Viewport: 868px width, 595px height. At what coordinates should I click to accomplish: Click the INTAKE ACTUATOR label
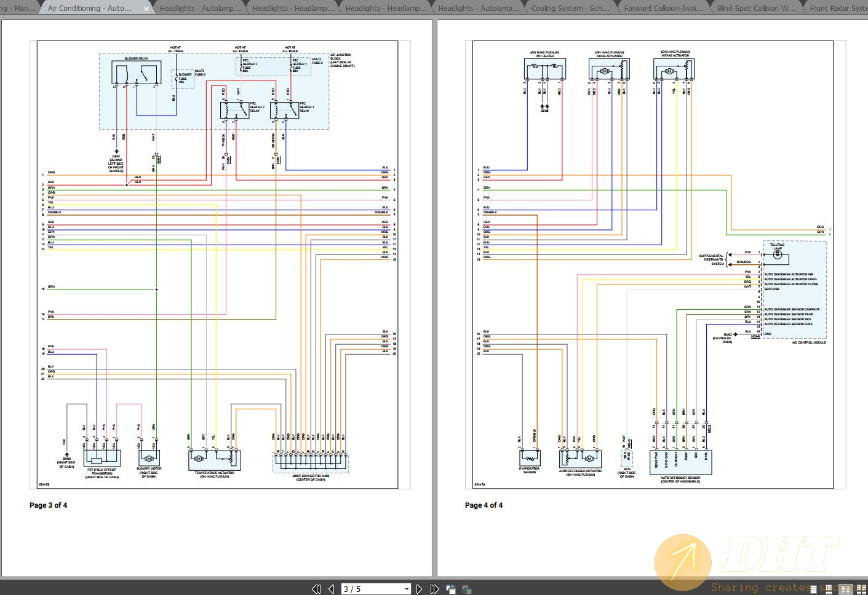click(x=675, y=56)
